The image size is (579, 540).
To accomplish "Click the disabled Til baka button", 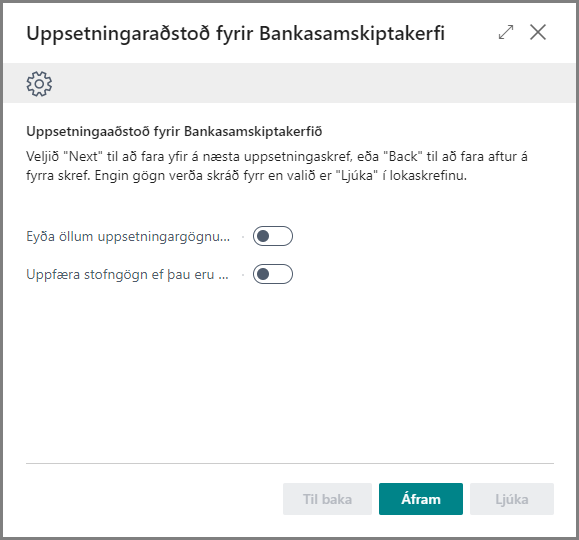I will [x=327, y=499].
